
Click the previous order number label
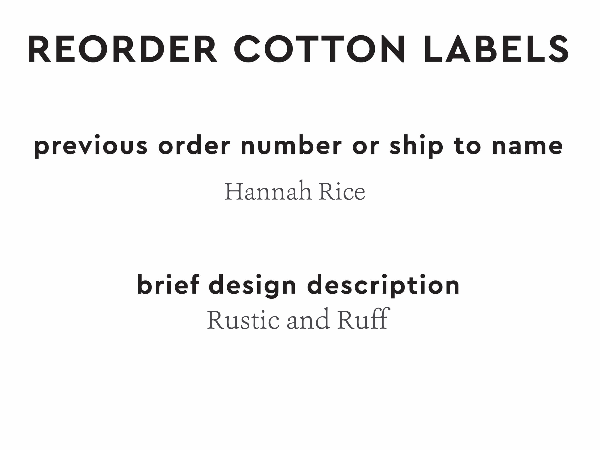(298, 146)
